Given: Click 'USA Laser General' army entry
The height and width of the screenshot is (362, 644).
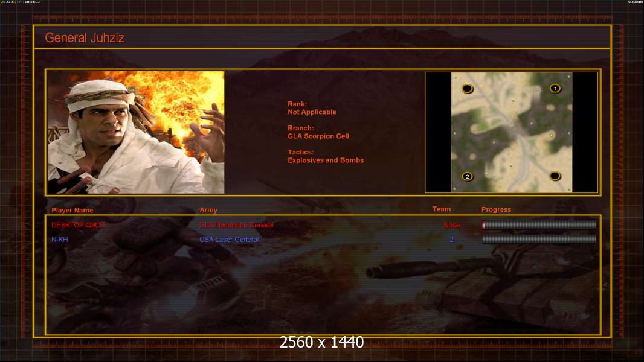Looking at the screenshot, I should click(229, 240).
